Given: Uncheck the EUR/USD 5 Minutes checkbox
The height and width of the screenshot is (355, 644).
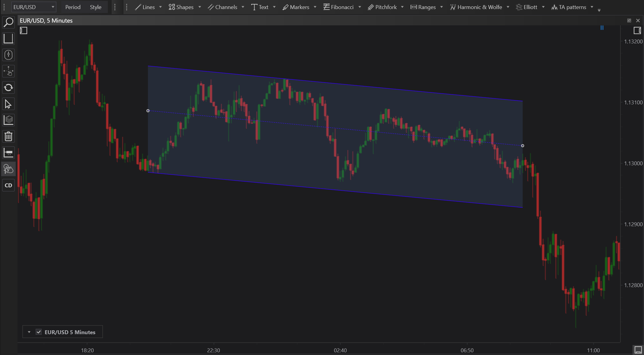Looking at the screenshot, I should coord(39,332).
